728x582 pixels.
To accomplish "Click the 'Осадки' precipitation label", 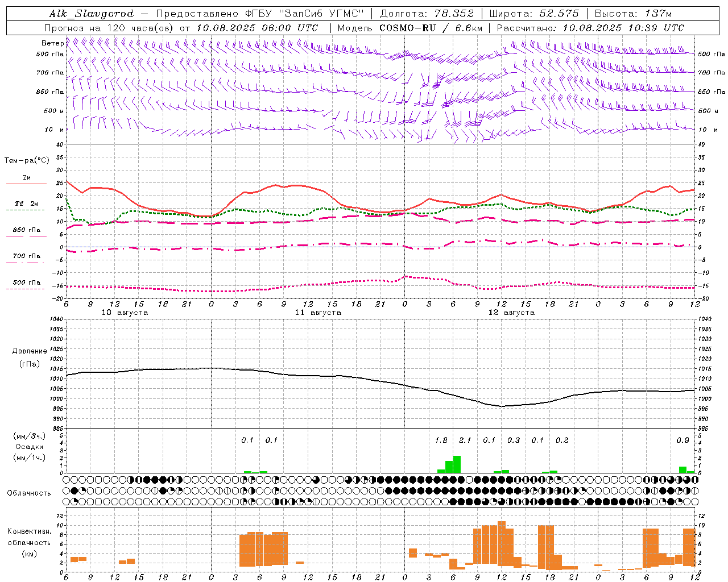I will coord(28,447).
